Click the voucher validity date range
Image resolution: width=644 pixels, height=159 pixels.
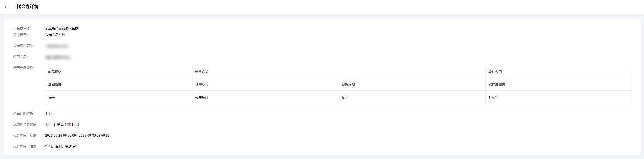(x=77, y=136)
